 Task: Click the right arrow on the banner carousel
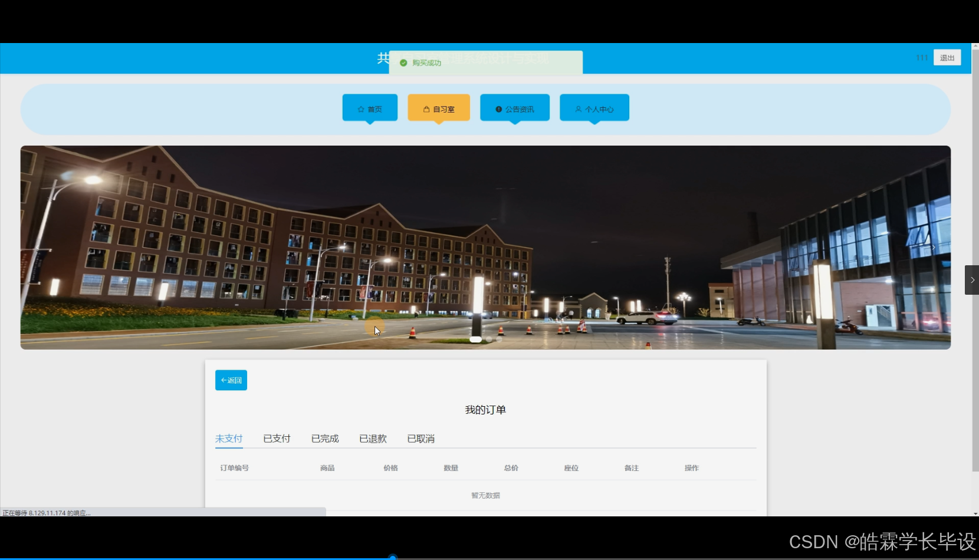pos(933,247)
